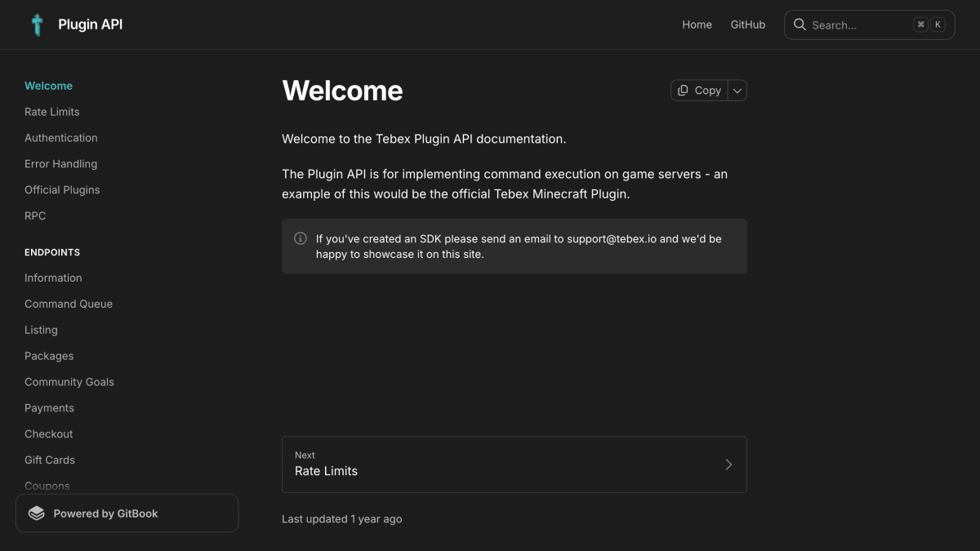Click the Welcome page heading

tap(342, 91)
